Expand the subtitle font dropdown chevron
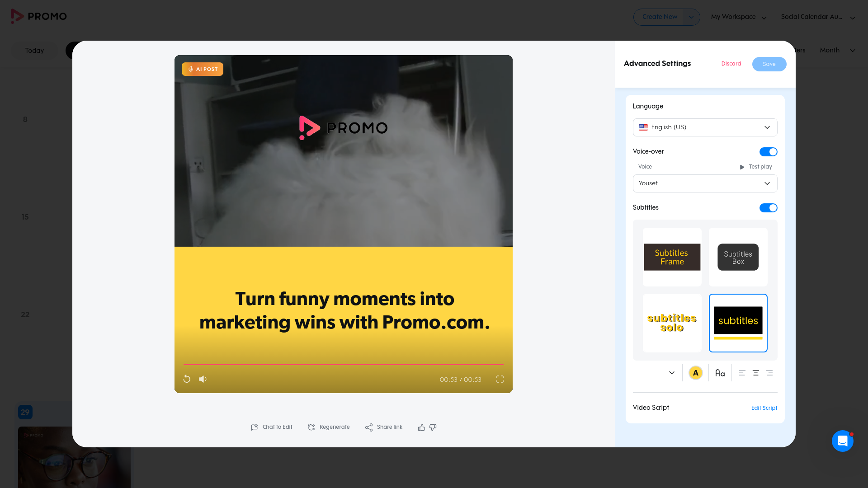Image resolution: width=868 pixels, height=488 pixels. [672, 373]
